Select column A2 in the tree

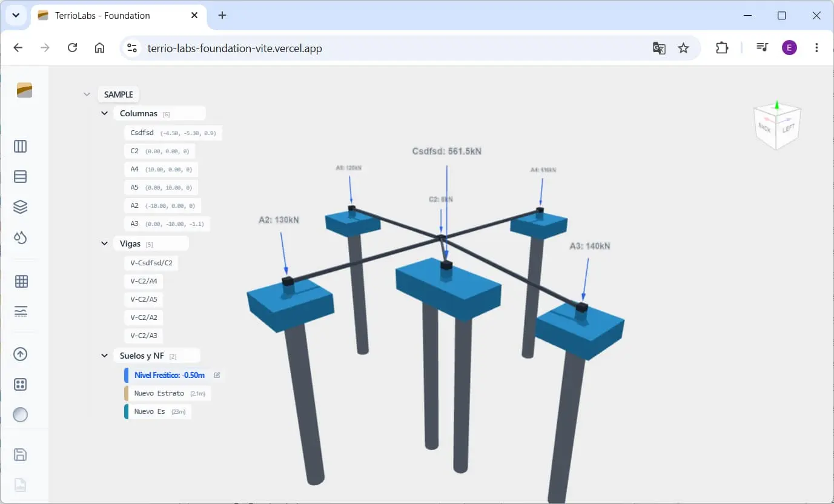(163, 205)
